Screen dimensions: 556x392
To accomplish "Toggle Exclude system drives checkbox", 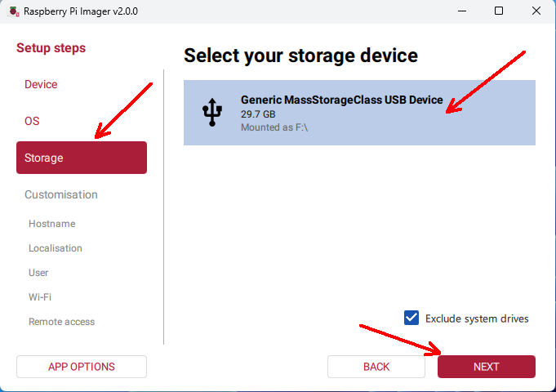I will coord(411,318).
